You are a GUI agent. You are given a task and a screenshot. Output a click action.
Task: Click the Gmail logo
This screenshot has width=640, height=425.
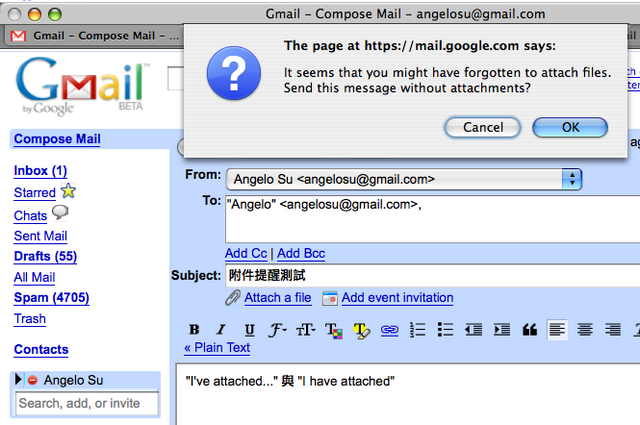[x=83, y=86]
